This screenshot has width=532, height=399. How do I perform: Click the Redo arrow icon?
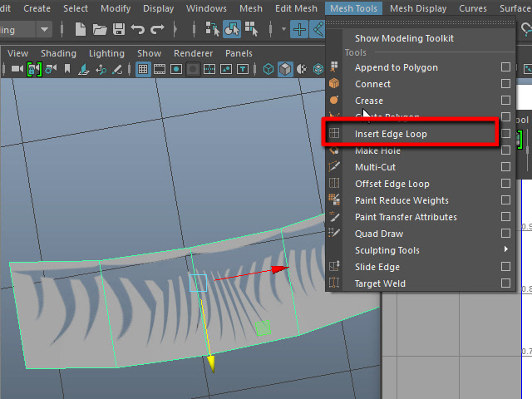[x=155, y=30]
